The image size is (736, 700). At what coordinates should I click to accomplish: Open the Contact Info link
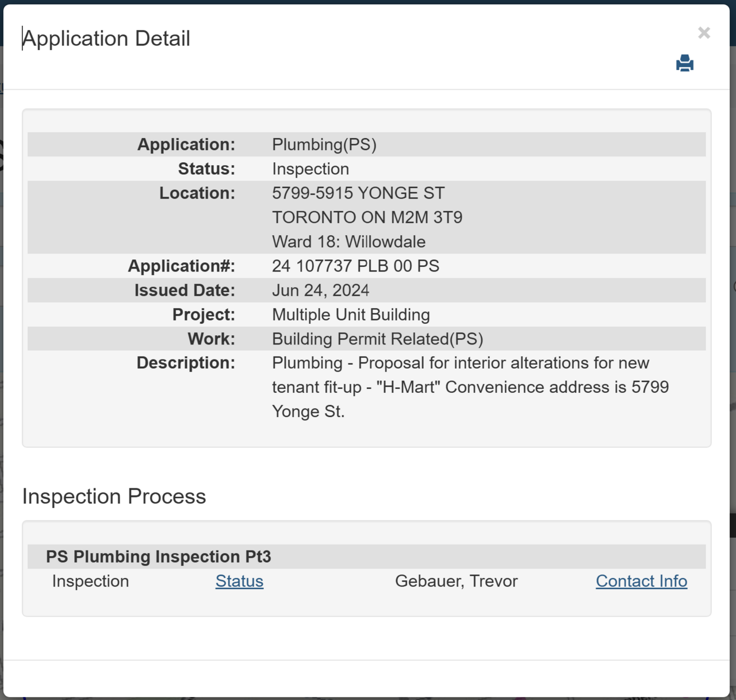coord(641,581)
